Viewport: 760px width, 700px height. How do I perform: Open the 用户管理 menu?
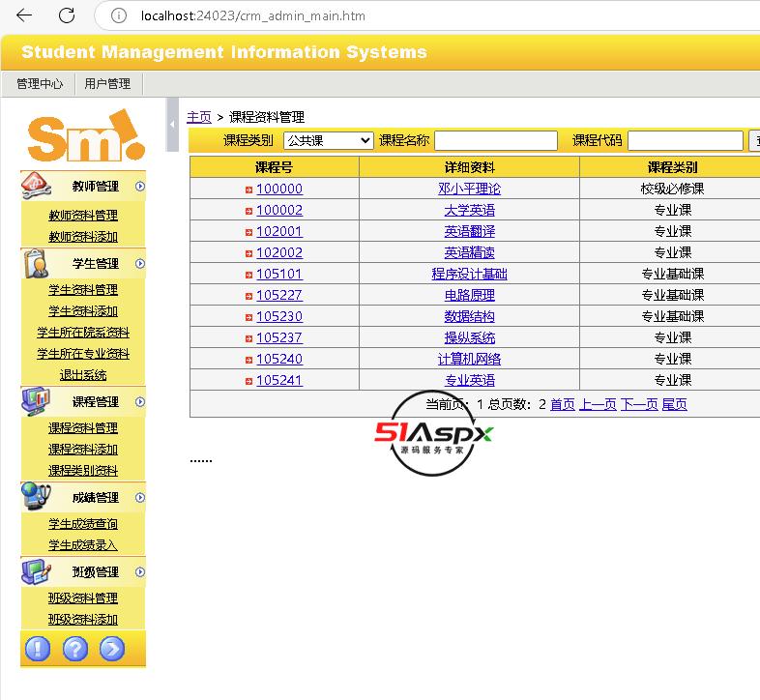click(107, 84)
